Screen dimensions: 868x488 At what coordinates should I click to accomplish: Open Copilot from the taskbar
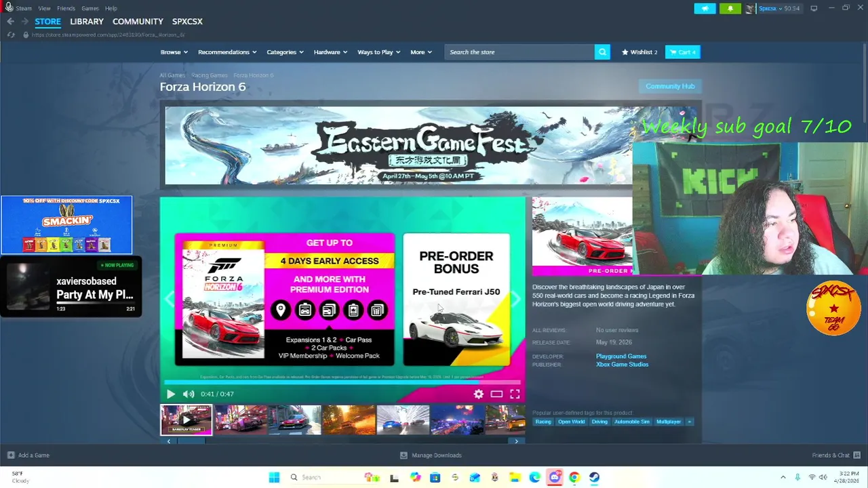(415, 477)
